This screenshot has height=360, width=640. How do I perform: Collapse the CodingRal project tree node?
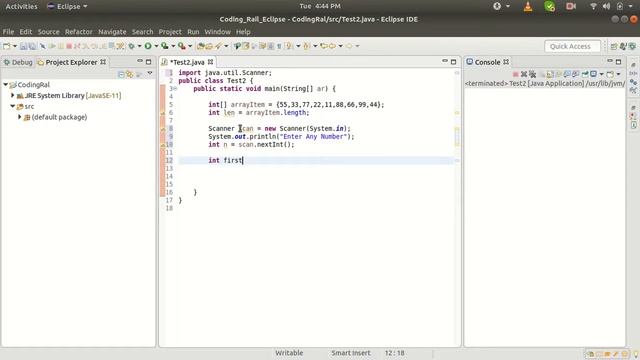click(x=6, y=84)
